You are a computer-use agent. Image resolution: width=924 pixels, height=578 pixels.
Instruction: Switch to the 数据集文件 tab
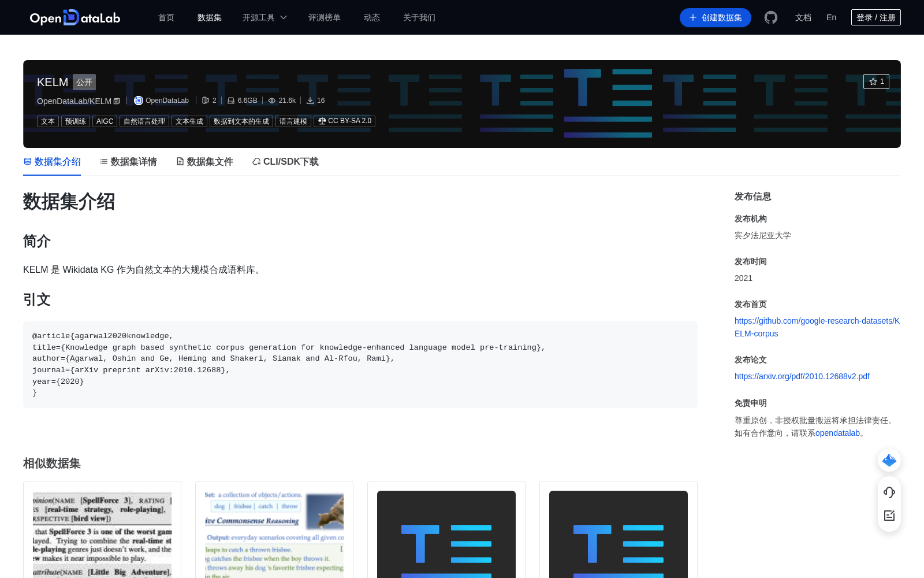[204, 162]
